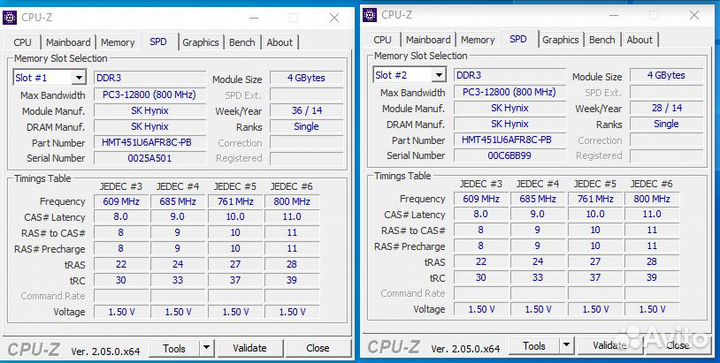Open Memory tab in the right window
The height and width of the screenshot is (363, 720).
[x=478, y=39]
